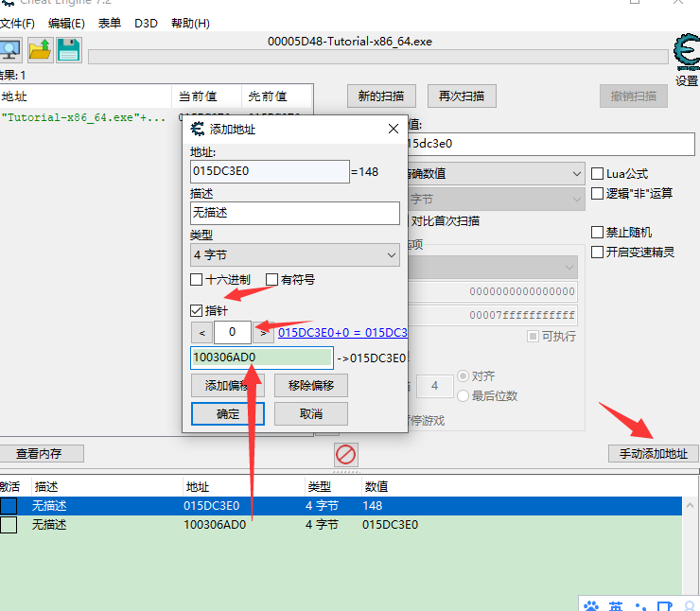Enable the 逻辑"非"运算 checkbox
Screen dimensions: 700x611
[597, 193]
